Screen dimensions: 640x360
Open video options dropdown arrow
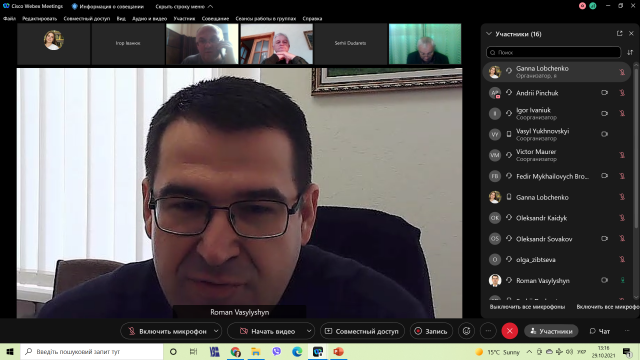(x=309, y=331)
